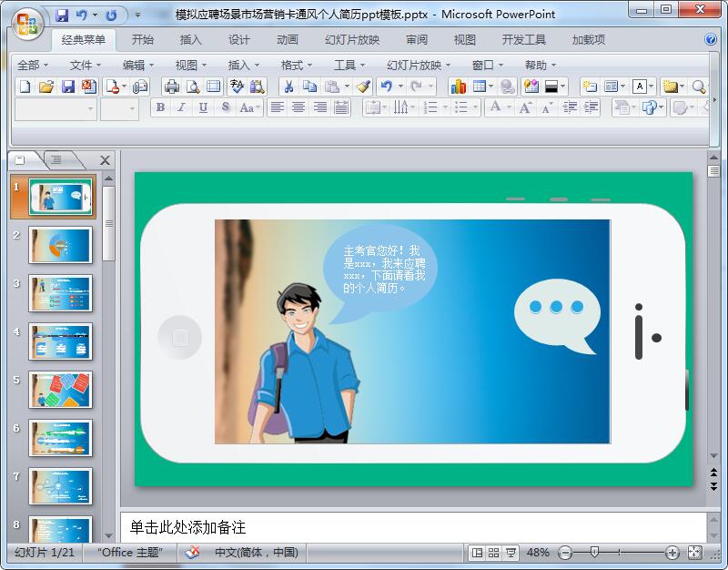This screenshot has width=728, height=570.
Task: Click the 48% zoom level button
Action: pos(538,553)
